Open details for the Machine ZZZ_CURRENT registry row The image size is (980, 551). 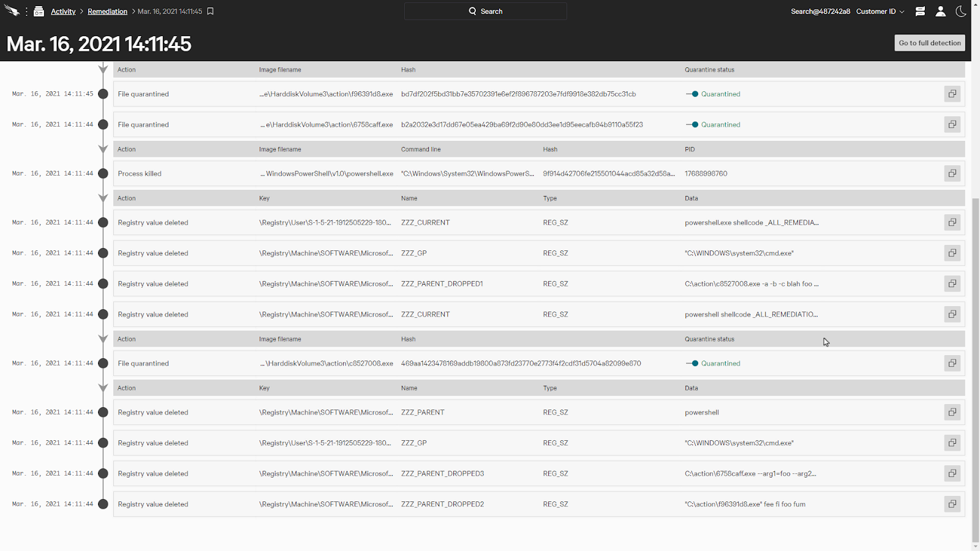(952, 314)
